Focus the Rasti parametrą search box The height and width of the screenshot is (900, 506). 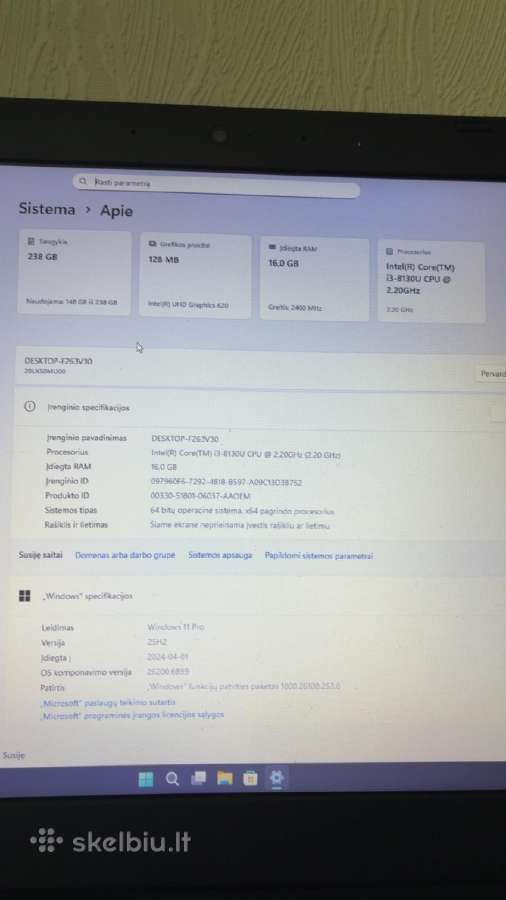(x=216, y=185)
